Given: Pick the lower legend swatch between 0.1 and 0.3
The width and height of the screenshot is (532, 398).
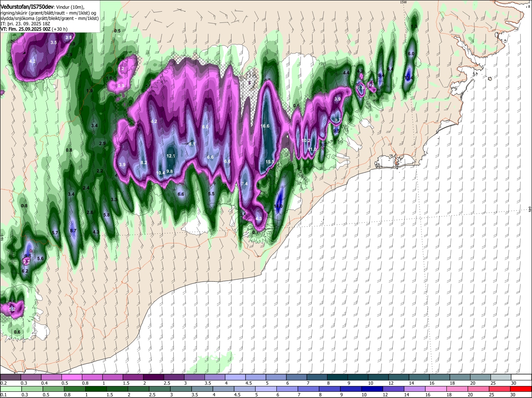Looking at the screenshot, I should pyautogui.click(x=10, y=389).
